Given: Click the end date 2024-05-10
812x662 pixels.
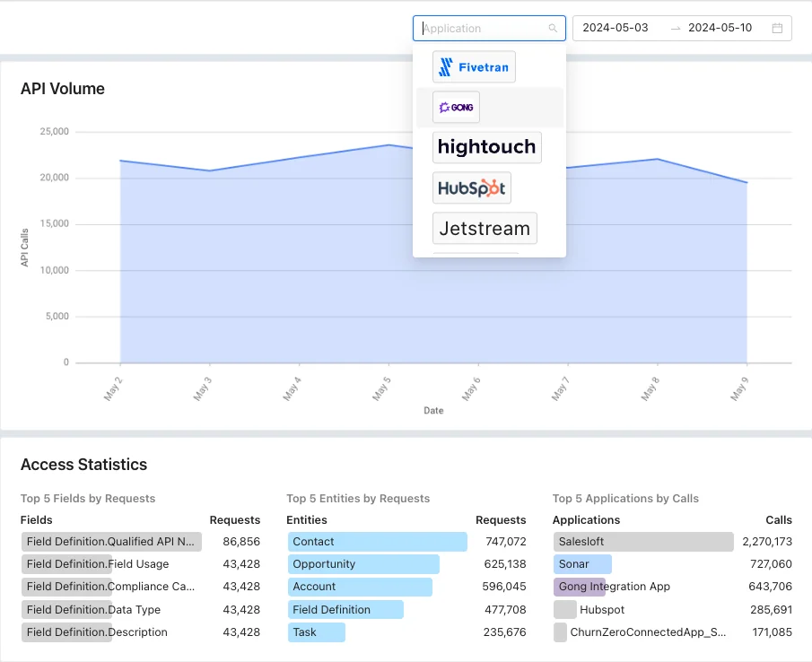Looking at the screenshot, I should 720,28.
